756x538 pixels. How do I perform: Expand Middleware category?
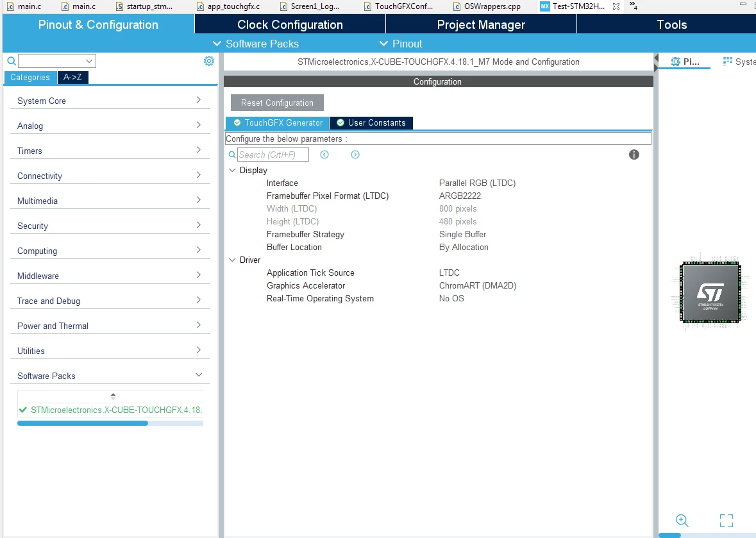[x=110, y=276]
